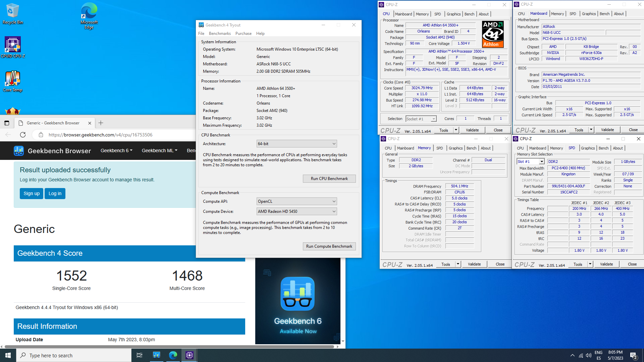Click the single-core score 1552
Viewport: 644px width, 362px height.
[x=71, y=276]
